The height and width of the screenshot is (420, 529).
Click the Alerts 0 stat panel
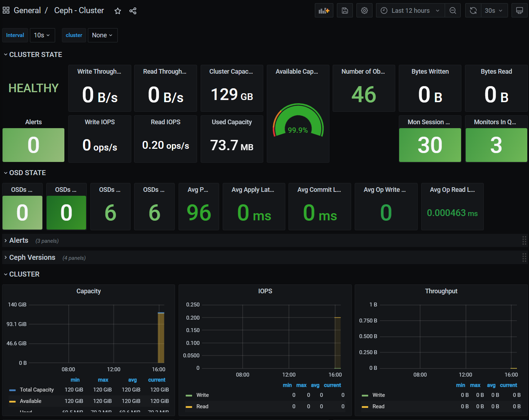(33, 145)
